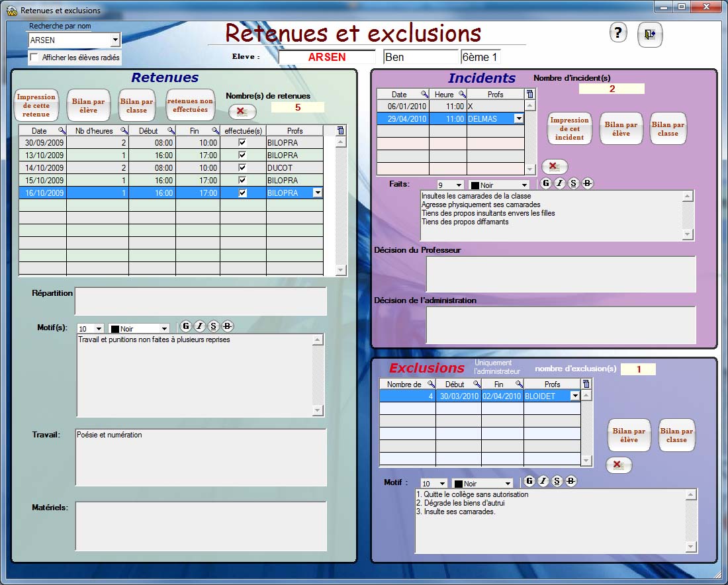Open font size dropdown showing 9 in Faits
The image size is (728, 585).
pyautogui.click(x=459, y=185)
